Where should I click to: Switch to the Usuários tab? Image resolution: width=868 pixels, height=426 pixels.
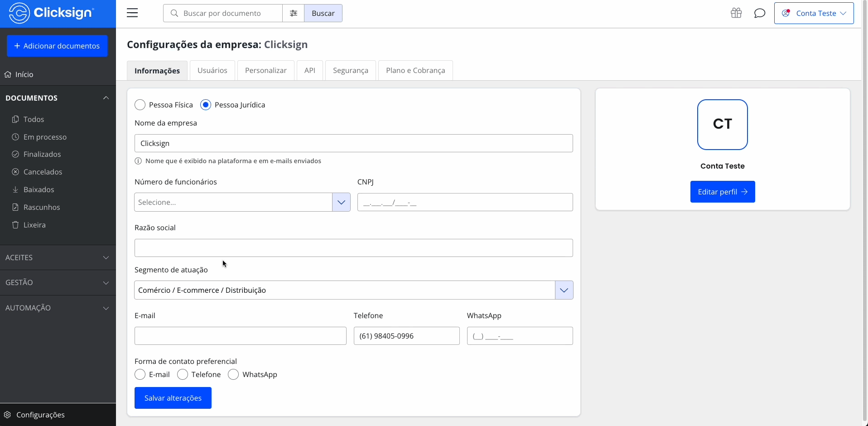pos(212,70)
